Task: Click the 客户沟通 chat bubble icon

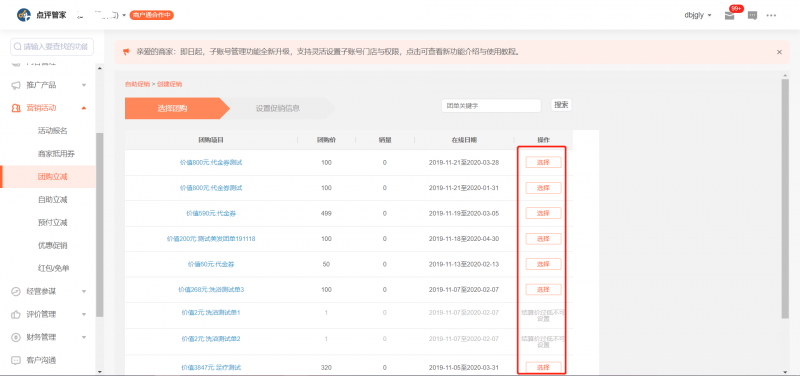Action: click(16, 360)
